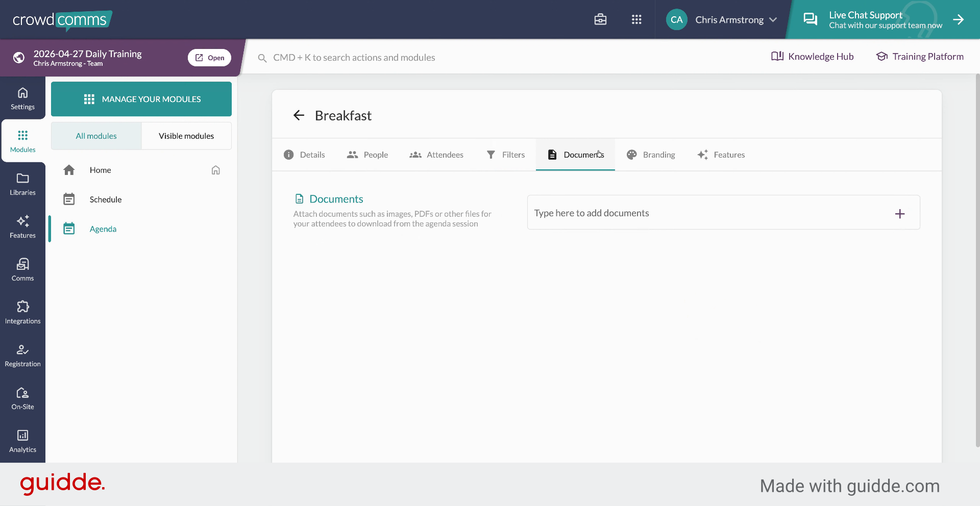Focus the CMD + K search field
This screenshot has width=980, height=506.
pos(354,58)
